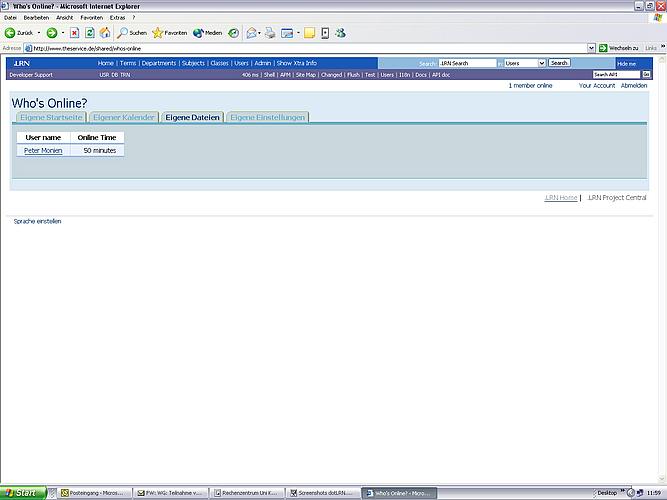Open the Subjects navigation link
Viewport: 667px width, 500px height.
pos(193,63)
